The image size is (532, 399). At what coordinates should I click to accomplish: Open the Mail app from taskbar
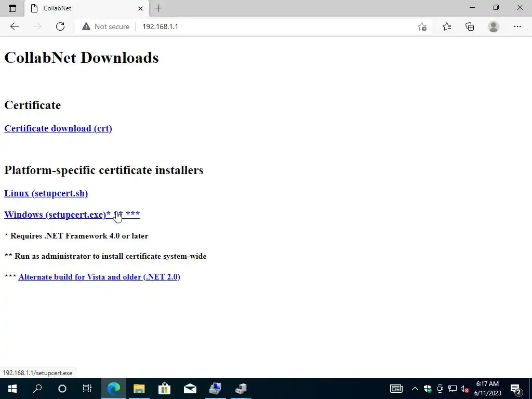pos(190,389)
